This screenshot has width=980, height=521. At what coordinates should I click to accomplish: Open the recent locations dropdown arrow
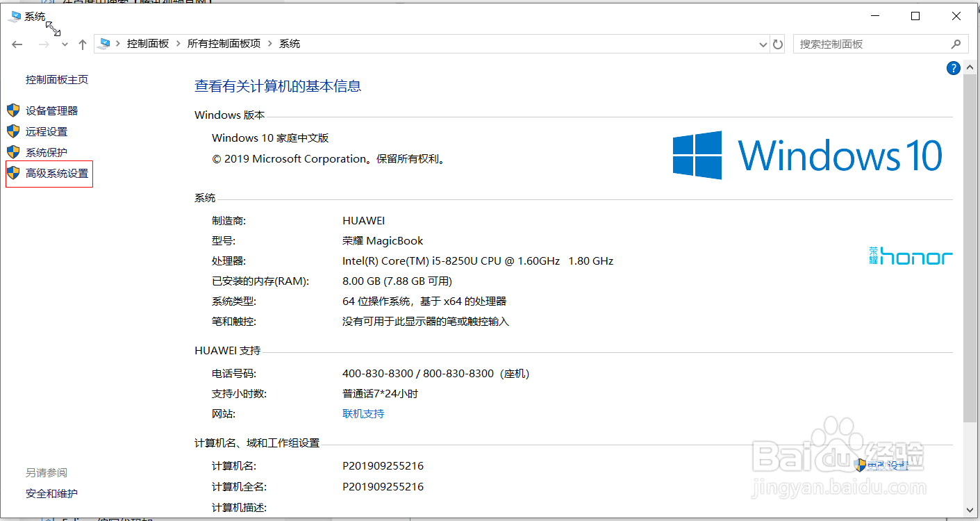pos(65,44)
